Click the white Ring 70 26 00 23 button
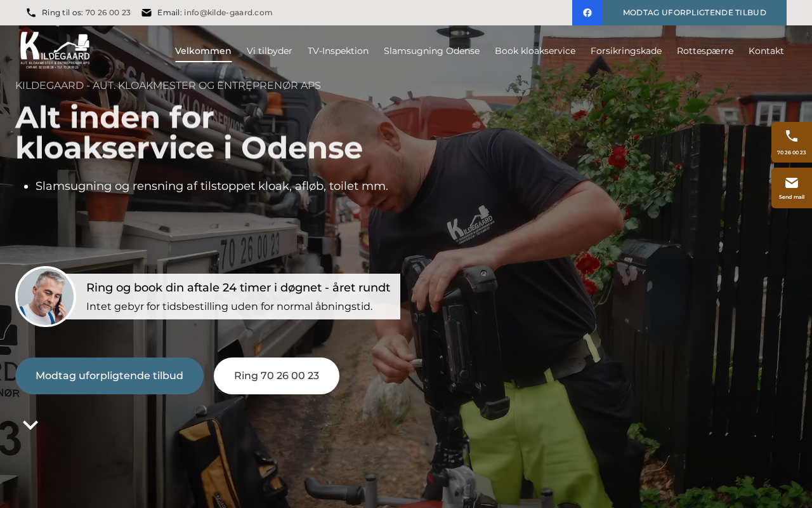812x508 pixels. [277, 376]
